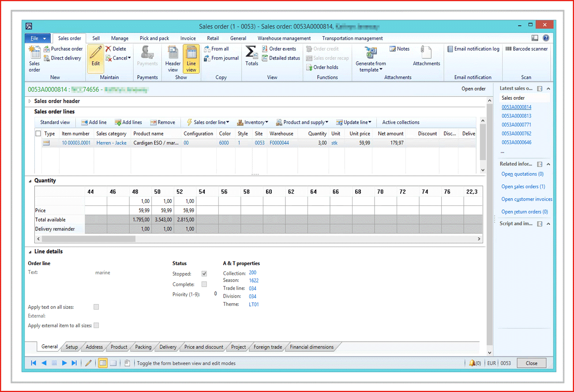Toggle the Stopped checkbox
Screen dimensions: 574x392
coord(204,274)
